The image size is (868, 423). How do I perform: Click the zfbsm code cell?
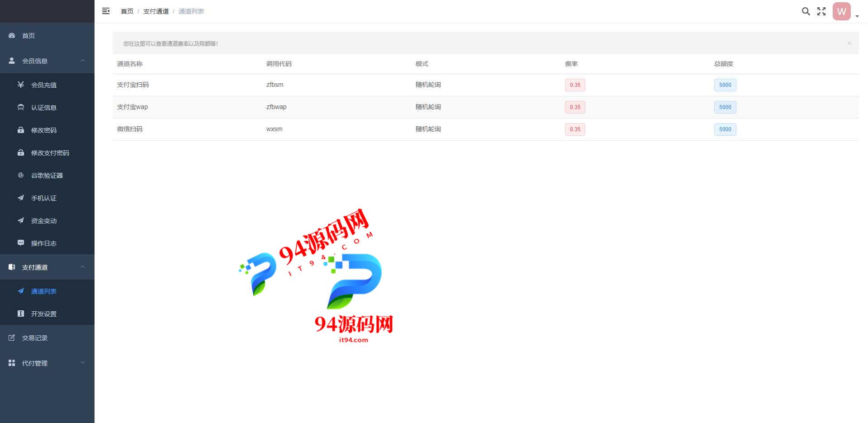click(275, 85)
